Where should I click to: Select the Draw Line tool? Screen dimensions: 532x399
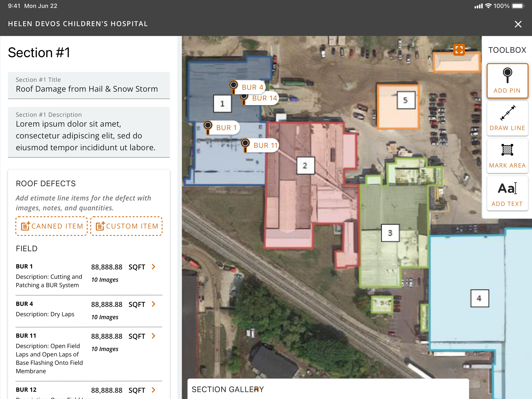click(507, 118)
